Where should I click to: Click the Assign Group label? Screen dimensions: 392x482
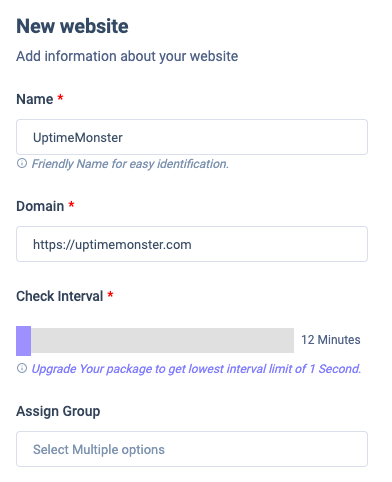[58, 411]
